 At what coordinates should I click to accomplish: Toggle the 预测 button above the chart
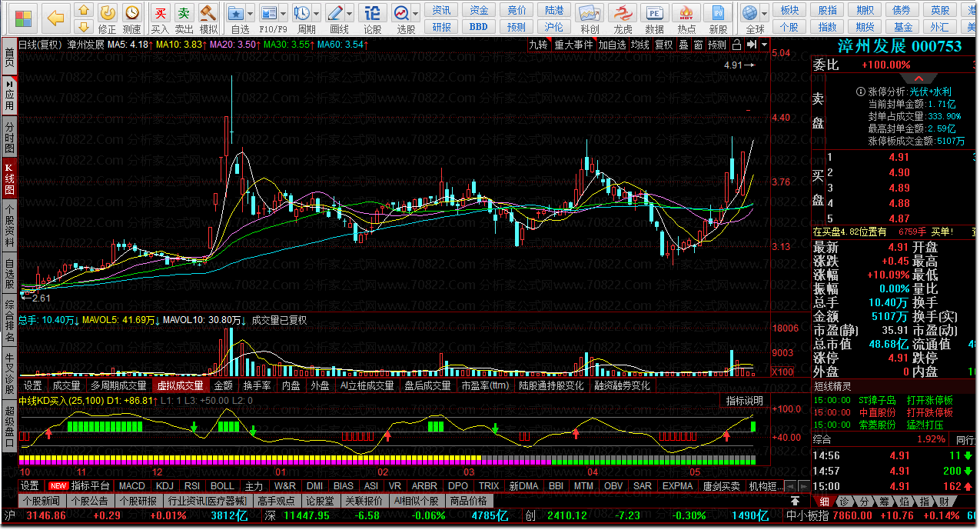click(717, 45)
